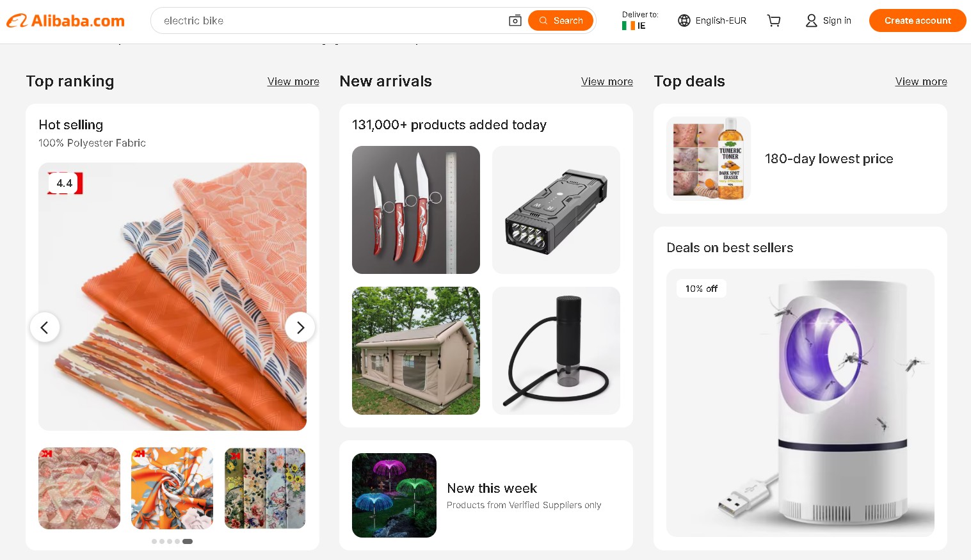971x560 pixels.
Task: Click the orange Search button
Action: tap(561, 20)
